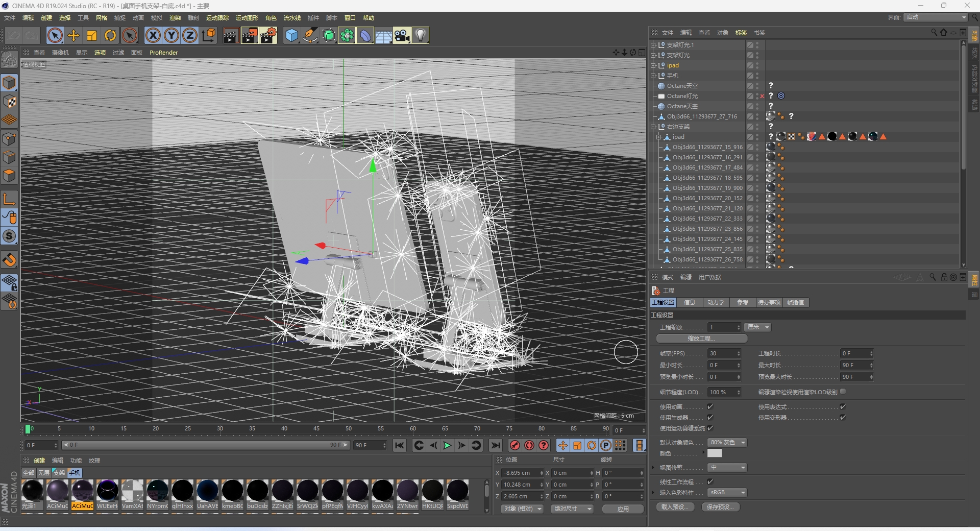Toggle the 使用动画 checkbox
The image size is (980, 531).
[x=710, y=406]
